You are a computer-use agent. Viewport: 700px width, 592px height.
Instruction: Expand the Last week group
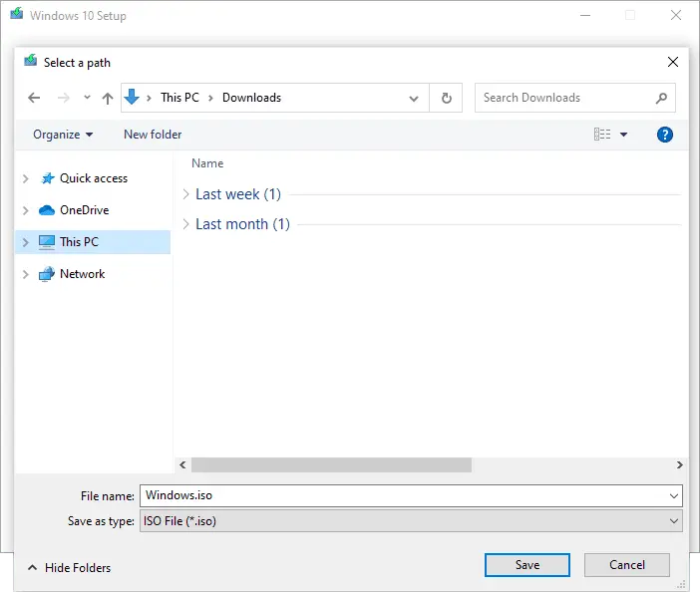pos(186,194)
